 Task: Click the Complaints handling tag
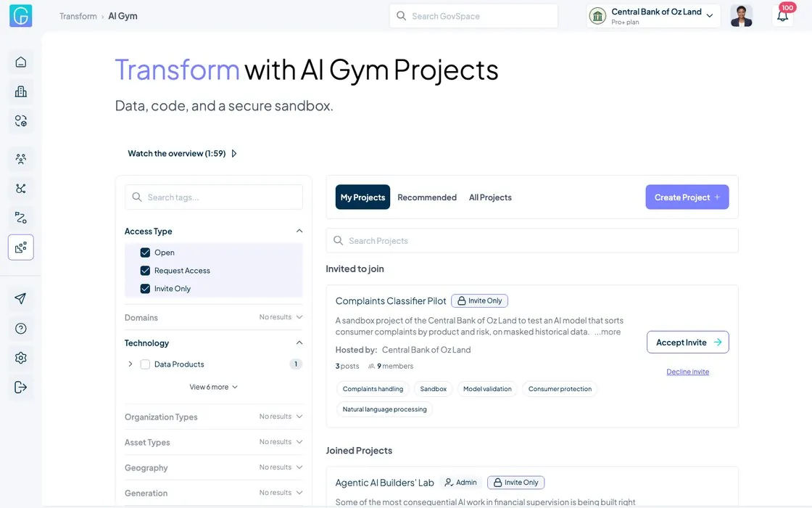pos(373,389)
